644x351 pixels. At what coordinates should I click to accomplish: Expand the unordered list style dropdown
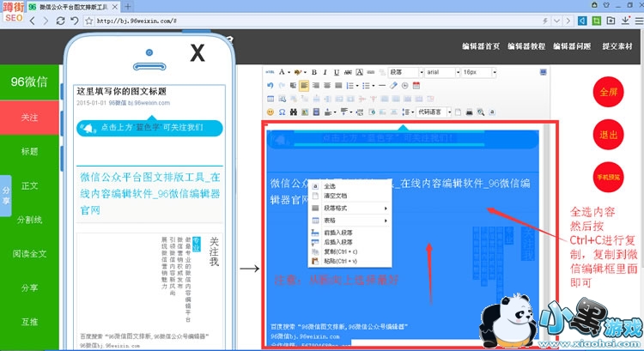373,86
